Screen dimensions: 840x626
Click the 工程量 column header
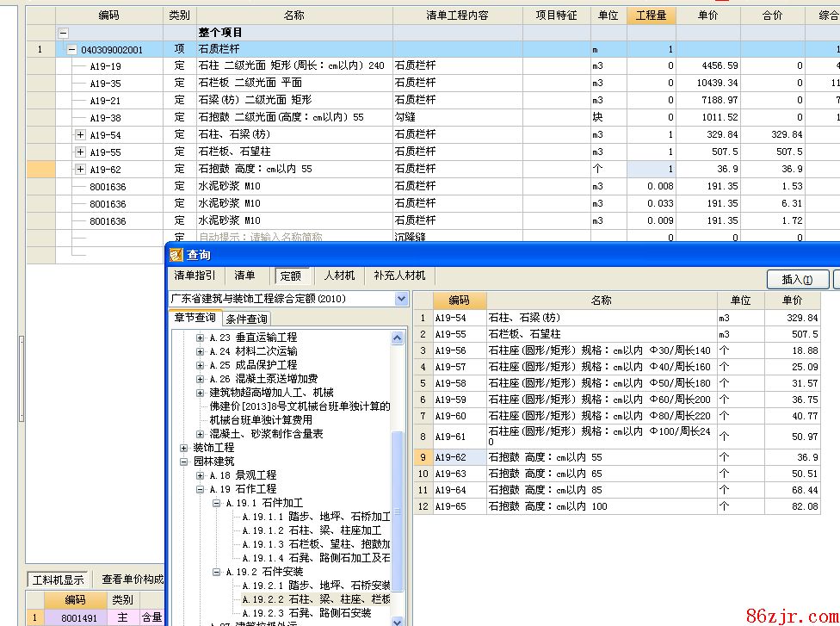[x=651, y=15]
